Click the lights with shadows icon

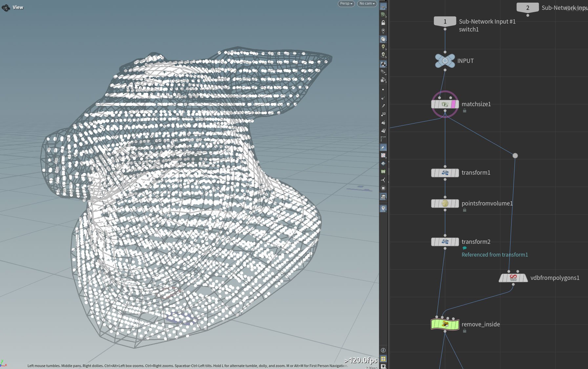(x=383, y=55)
